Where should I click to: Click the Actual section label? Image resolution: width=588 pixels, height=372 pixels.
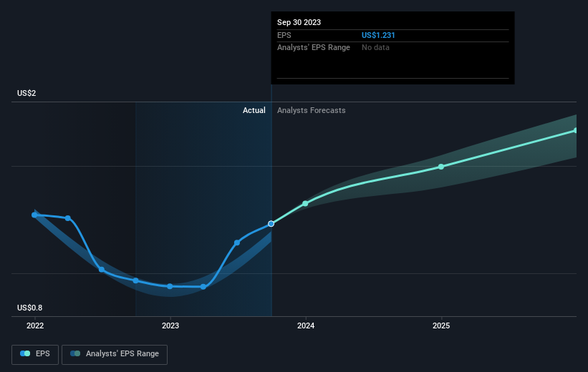pyautogui.click(x=254, y=110)
